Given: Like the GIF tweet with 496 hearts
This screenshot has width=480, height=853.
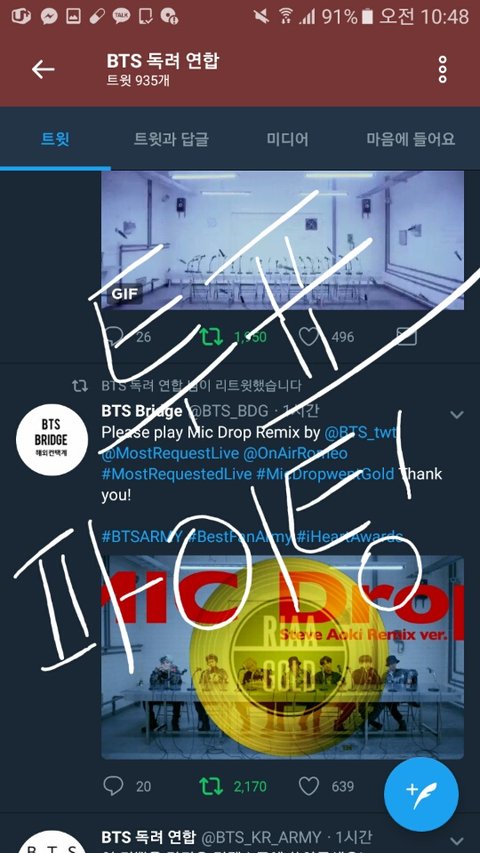Looking at the screenshot, I should (x=309, y=337).
